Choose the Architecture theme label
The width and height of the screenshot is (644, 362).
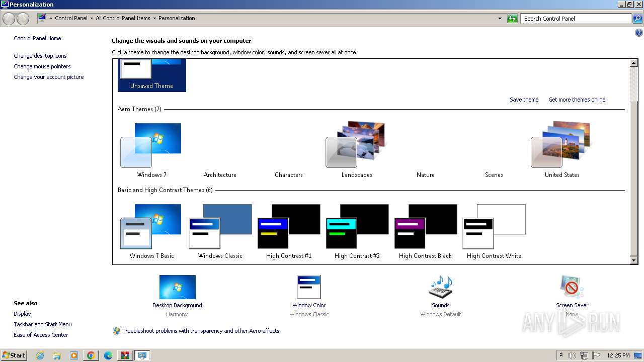click(220, 175)
